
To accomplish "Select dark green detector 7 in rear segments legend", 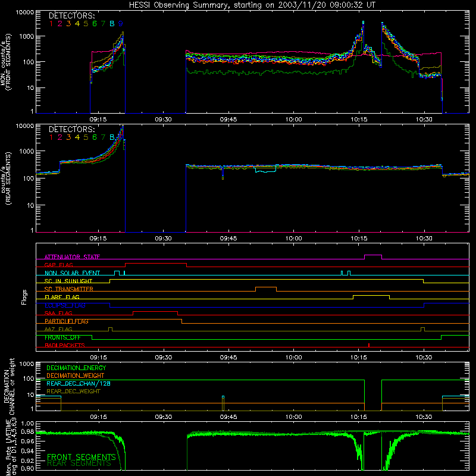I will pyautogui.click(x=103, y=137).
